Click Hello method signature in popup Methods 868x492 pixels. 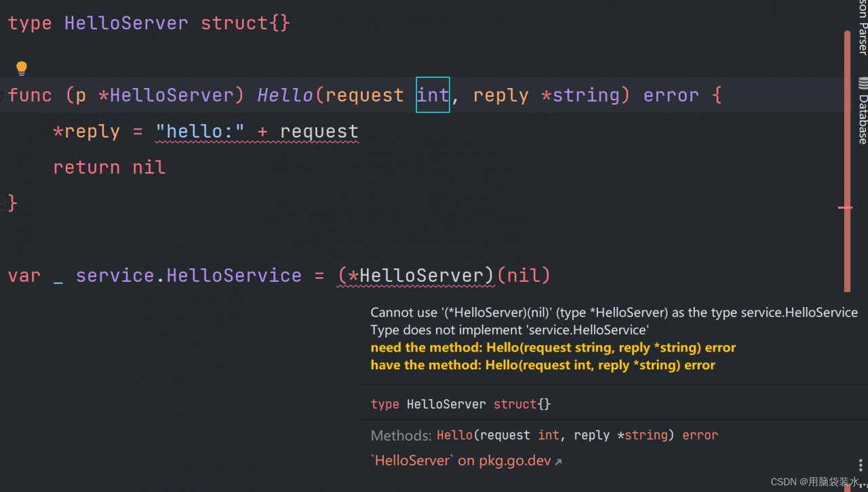577,435
